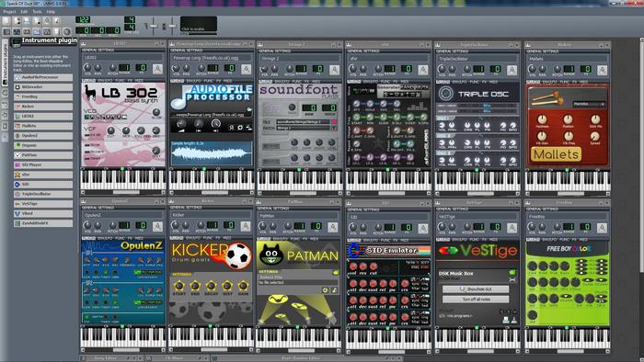Screen dimensions: 644x362
Task: Switch to ENV/LFO tab in Kicker window
Action: (192, 238)
